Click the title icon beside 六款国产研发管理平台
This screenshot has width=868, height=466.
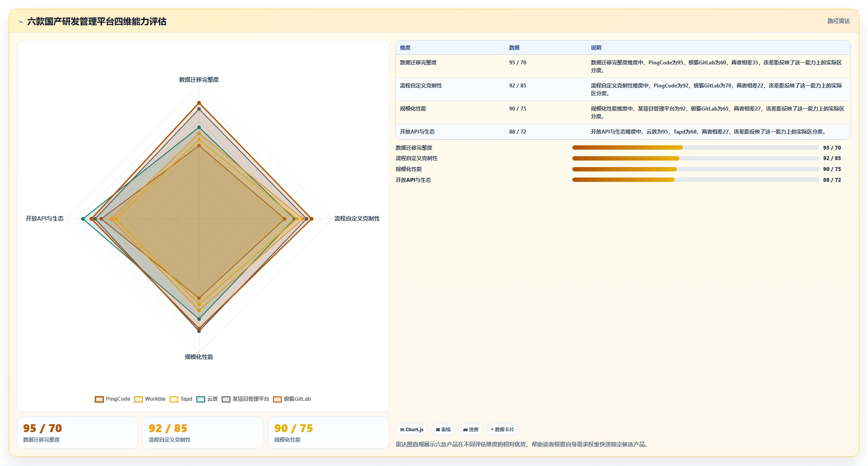pos(20,22)
